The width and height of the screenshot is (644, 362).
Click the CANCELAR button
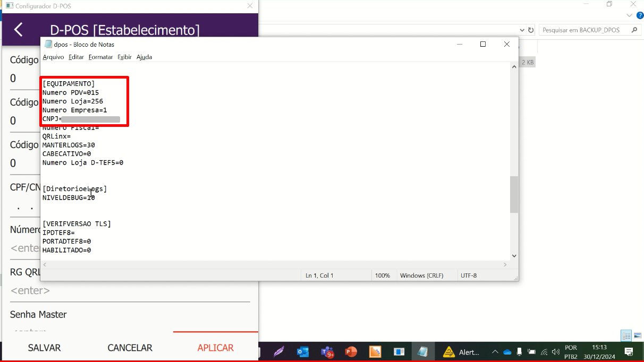tap(130, 348)
